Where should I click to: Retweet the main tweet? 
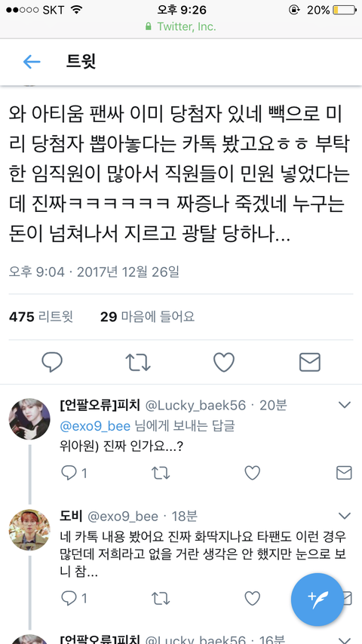(138, 362)
